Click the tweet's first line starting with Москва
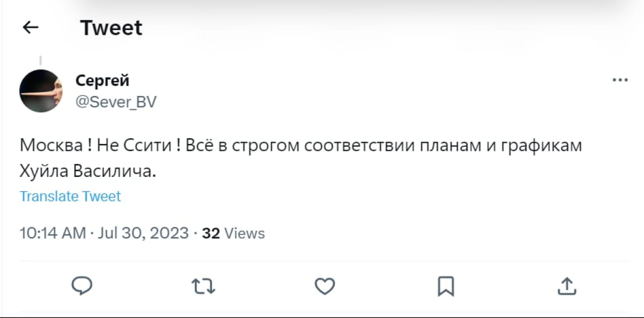 (301, 146)
